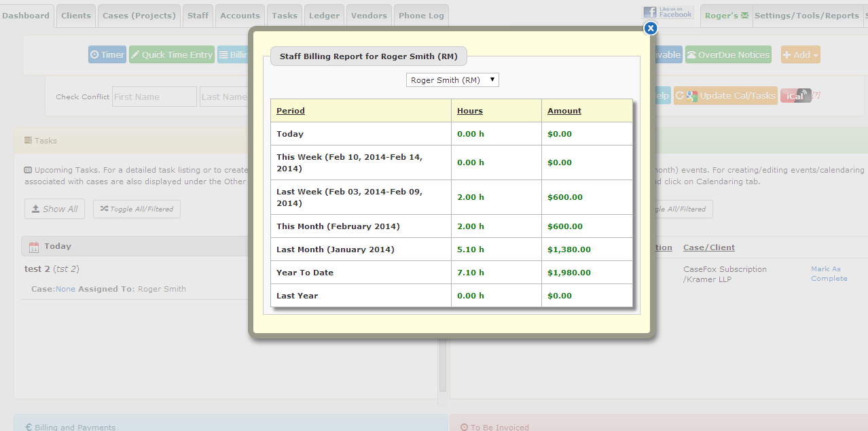Select Last Week hours 2.00 h
This screenshot has width=868, height=431.
point(471,197)
